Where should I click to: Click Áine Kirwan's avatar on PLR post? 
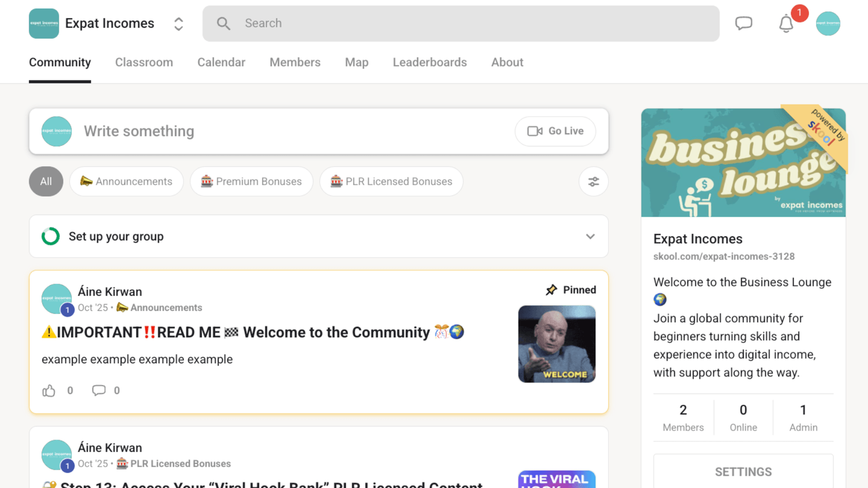57,455
